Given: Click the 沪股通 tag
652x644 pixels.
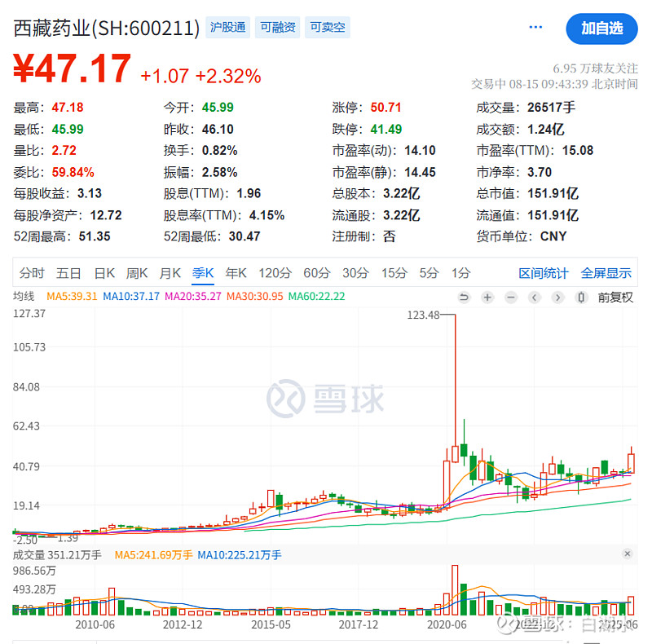Looking at the screenshot, I should pyautogui.click(x=228, y=28).
